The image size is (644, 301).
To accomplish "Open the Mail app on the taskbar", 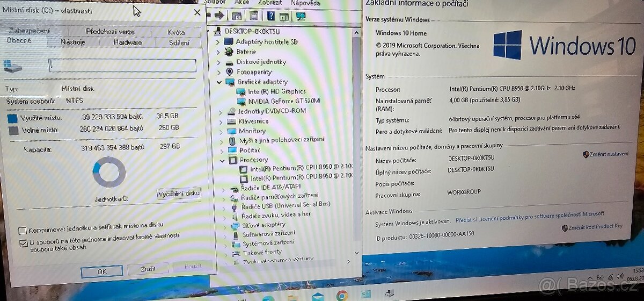I will [x=318, y=296].
